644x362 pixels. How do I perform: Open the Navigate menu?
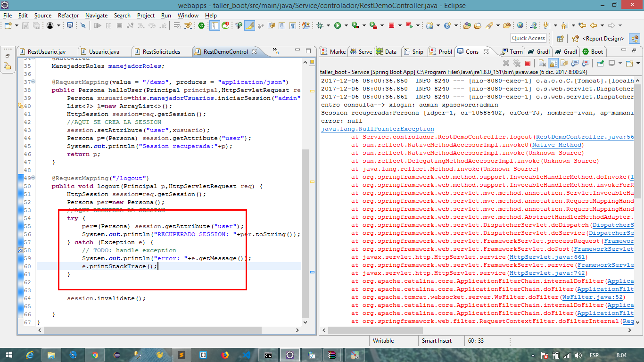pyautogui.click(x=96, y=16)
